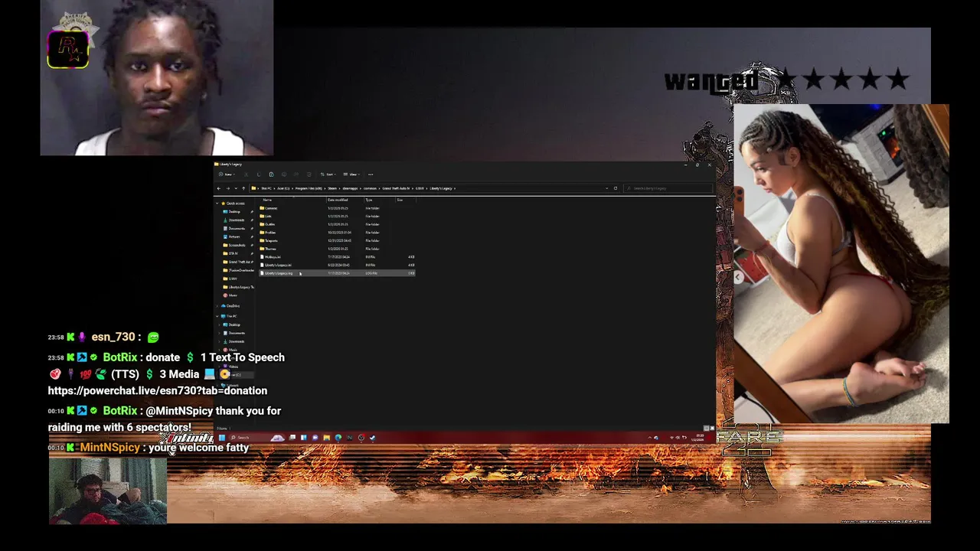980x551 pixels.
Task: Open the See more (three dots) menu
Action: (371, 174)
